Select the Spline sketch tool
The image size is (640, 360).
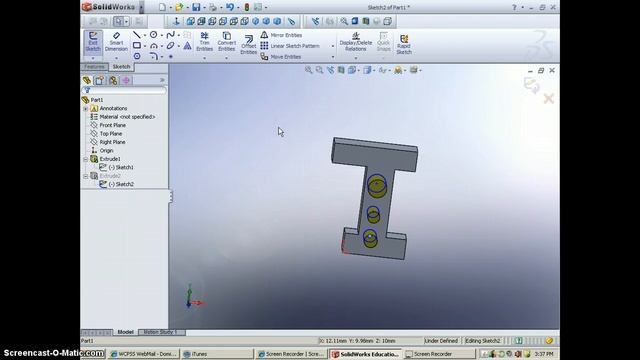[171, 35]
